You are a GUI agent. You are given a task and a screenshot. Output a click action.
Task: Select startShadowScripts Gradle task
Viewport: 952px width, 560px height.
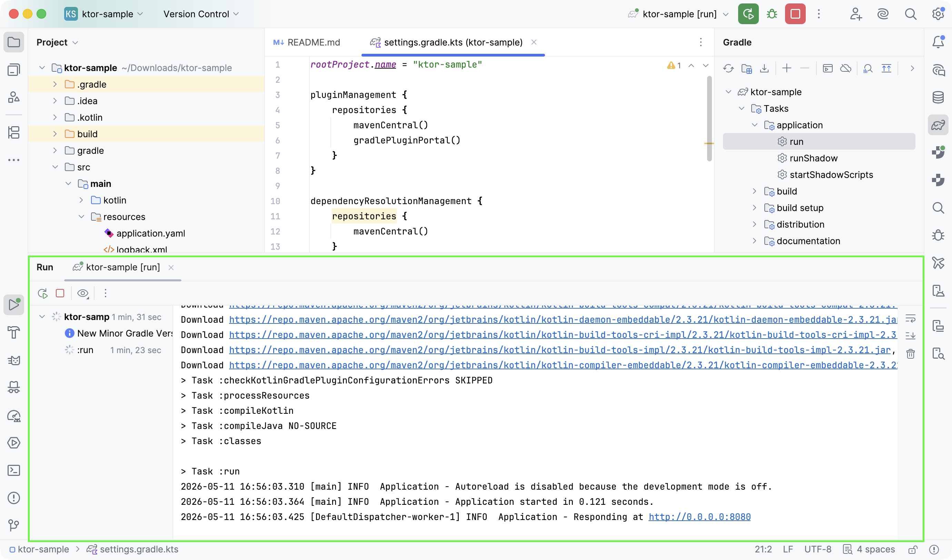tap(831, 175)
